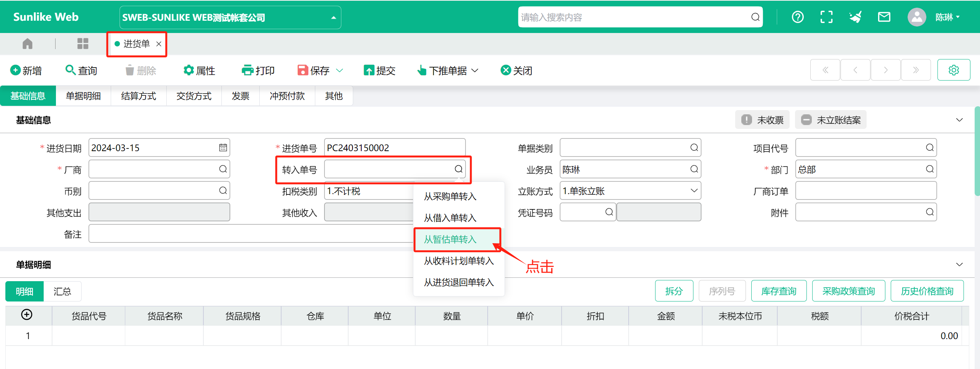980x369 pixels.
Task: Click the 币别 lookup magnifier
Action: [x=223, y=191]
